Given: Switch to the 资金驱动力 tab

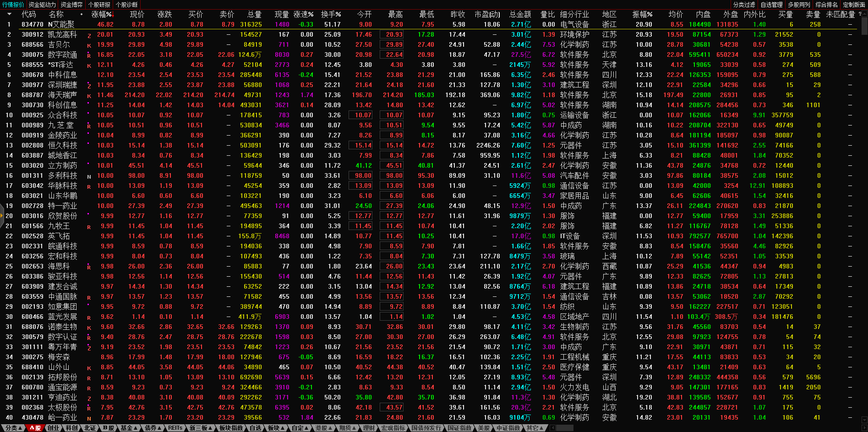Looking at the screenshot, I should click(x=42, y=5).
